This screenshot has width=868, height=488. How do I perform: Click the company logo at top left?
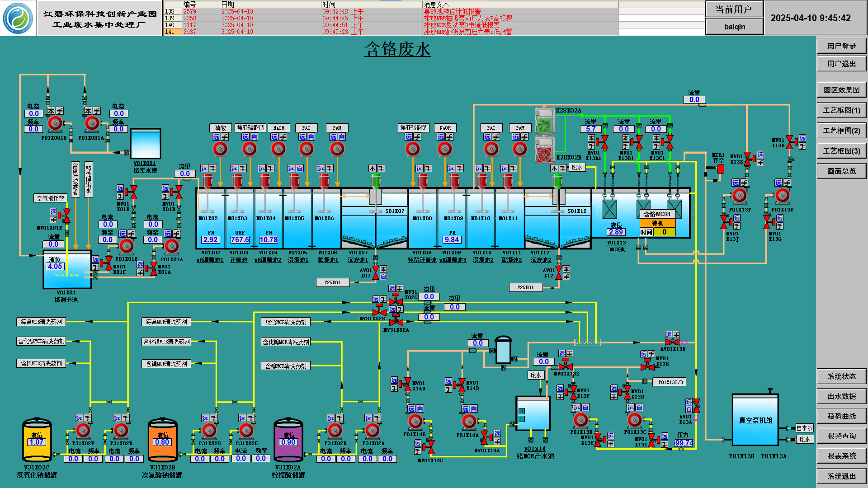(18, 18)
